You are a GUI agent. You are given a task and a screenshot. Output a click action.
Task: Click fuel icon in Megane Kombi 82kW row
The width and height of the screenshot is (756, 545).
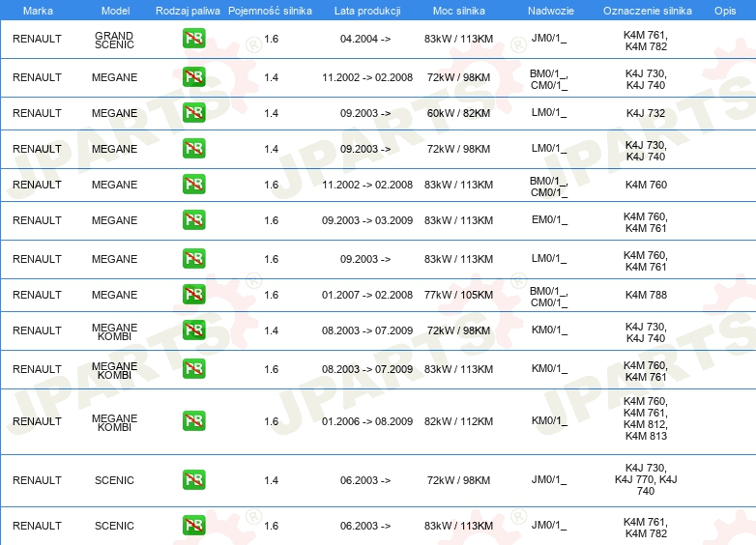click(193, 420)
